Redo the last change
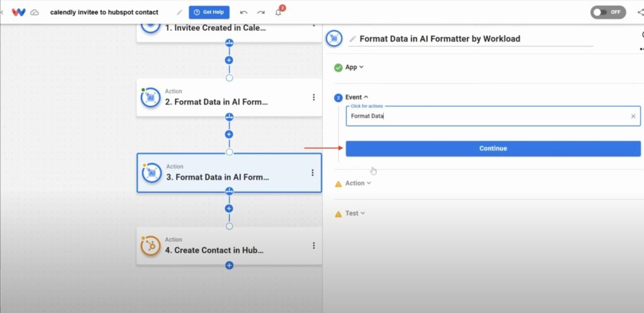Image resolution: width=644 pixels, height=313 pixels. pyautogui.click(x=261, y=13)
